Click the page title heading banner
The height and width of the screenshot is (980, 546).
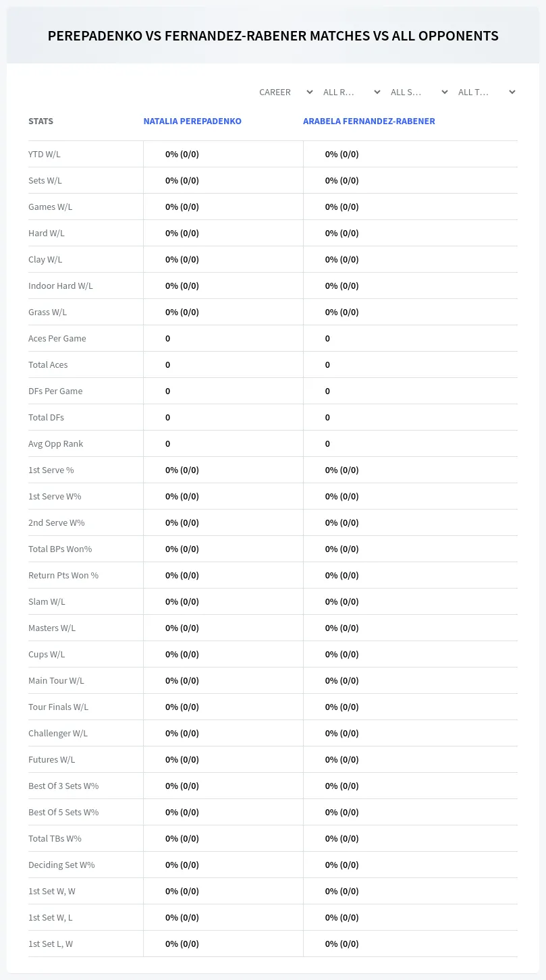pyautogui.click(x=273, y=36)
